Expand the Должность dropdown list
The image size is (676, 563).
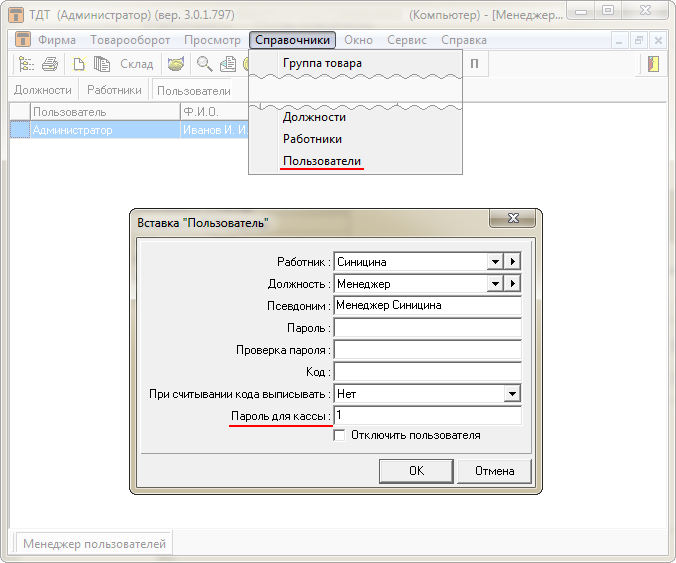493,284
